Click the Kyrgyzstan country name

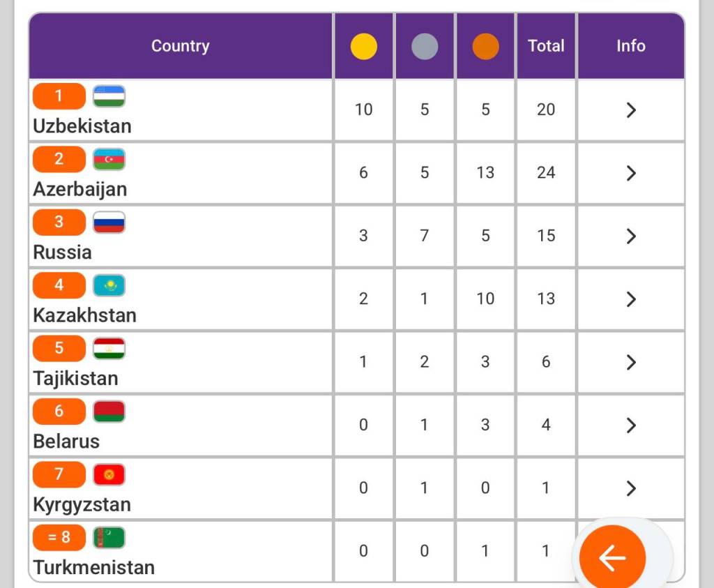tap(82, 504)
